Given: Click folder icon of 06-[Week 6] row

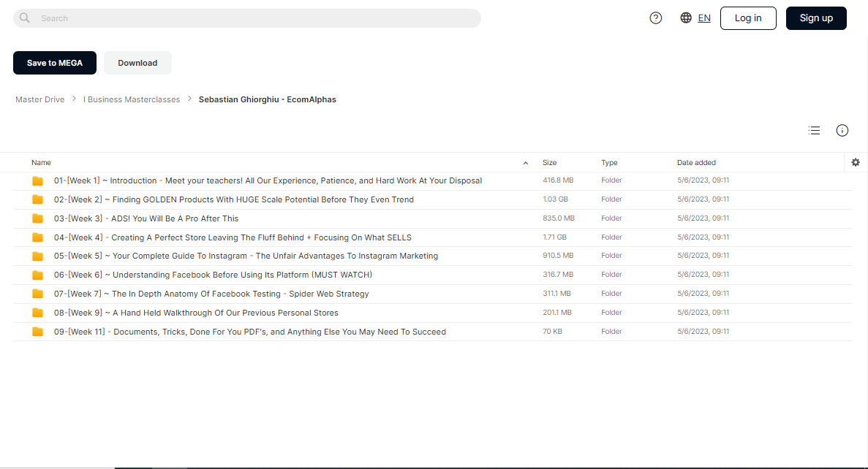Looking at the screenshot, I should click(x=37, y=275).
